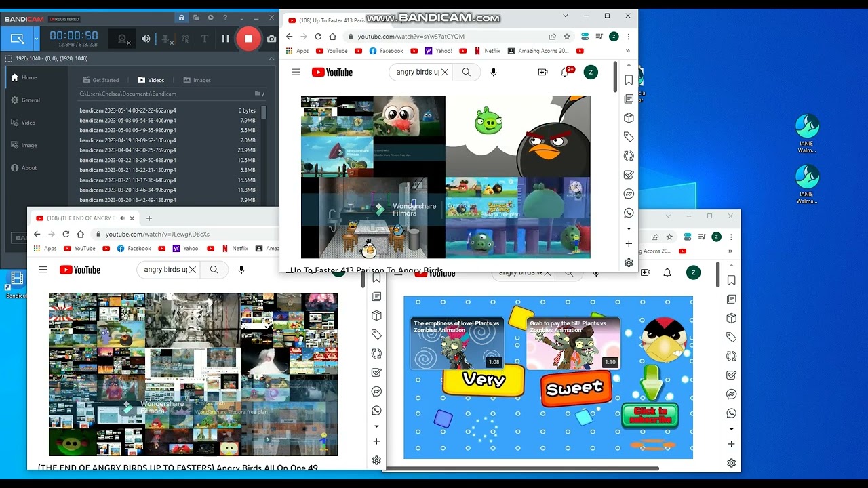
Task: Open folder icon next to Bandicam path
Action: [256, 94]
